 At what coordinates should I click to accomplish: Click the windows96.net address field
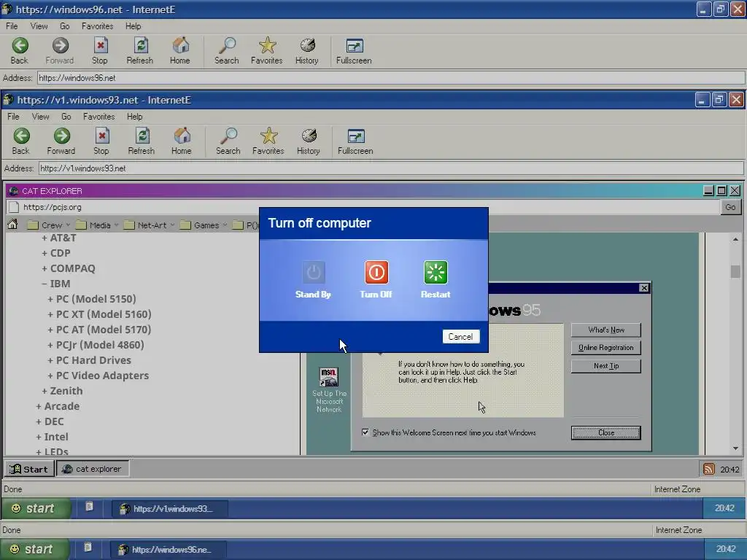pos(391,77)
